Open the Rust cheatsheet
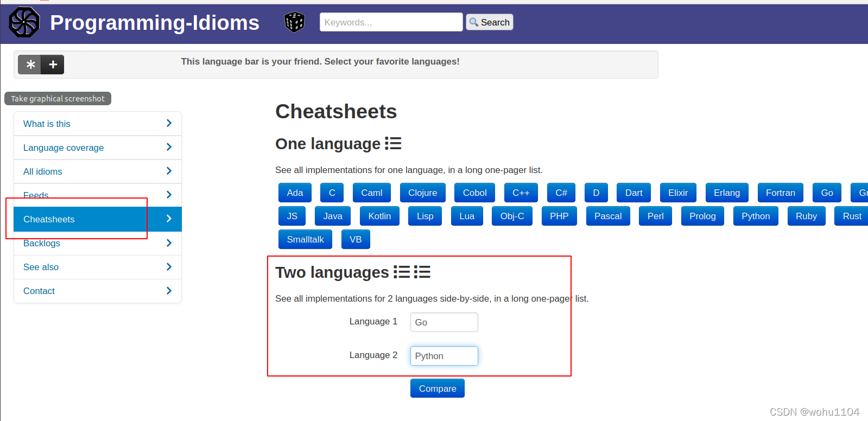This screenshot has height=421, width=868. pos(852,216)
